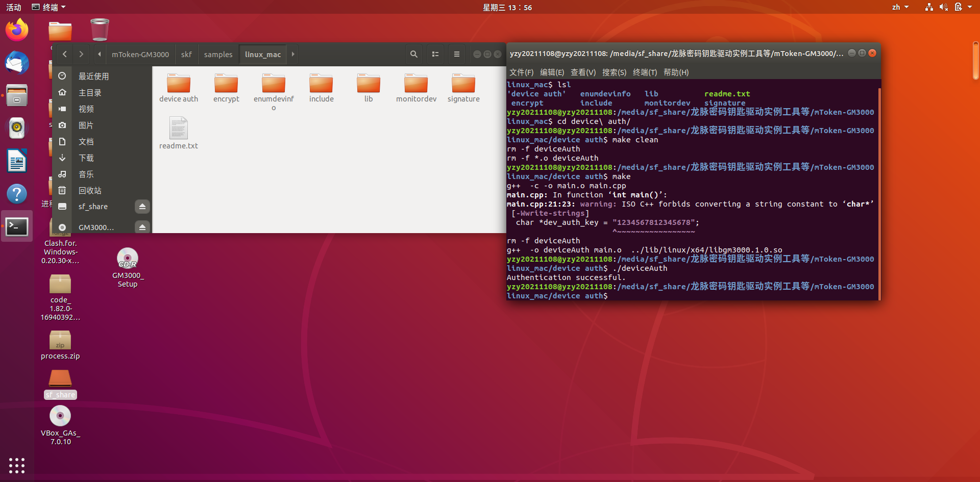The height and width of the screenshot is (482, 980).
Task: Open terminal Edit menu (编辑)
Action: (x=552, y=72)
